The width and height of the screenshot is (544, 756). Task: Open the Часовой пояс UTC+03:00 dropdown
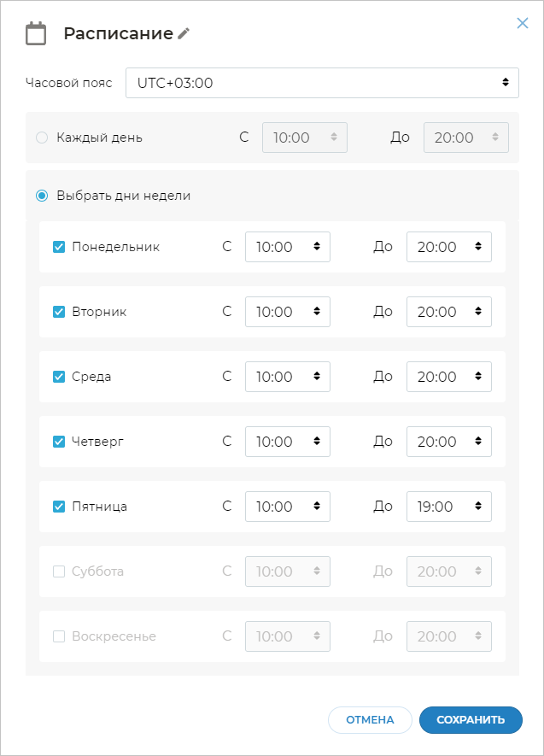click(322, 83)
